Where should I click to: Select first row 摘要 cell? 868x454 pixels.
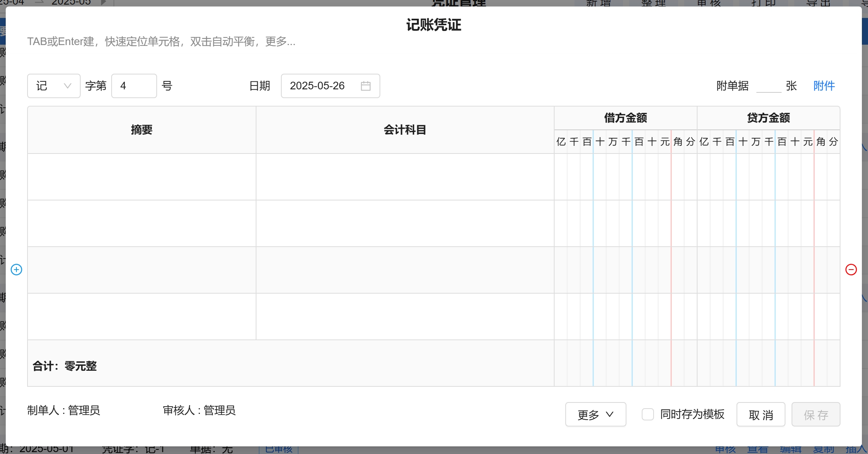tap(141, 177)
